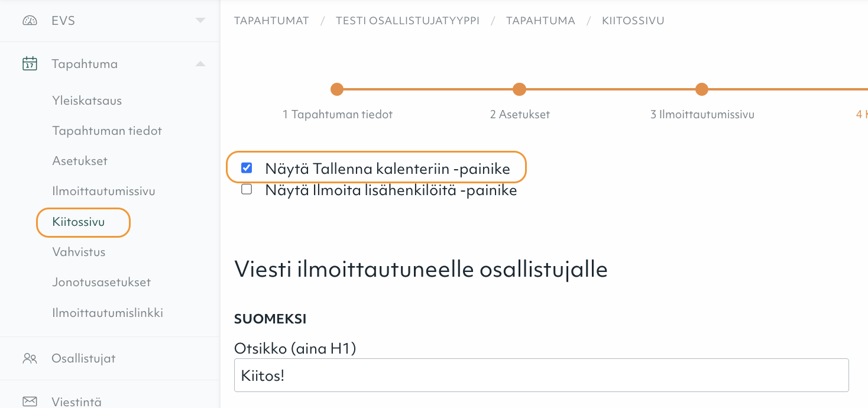The width and height of the screenshot is (868, 408).
Task: Click the Otsikko field containing Kiitos!
Action: tap(541, 375)
